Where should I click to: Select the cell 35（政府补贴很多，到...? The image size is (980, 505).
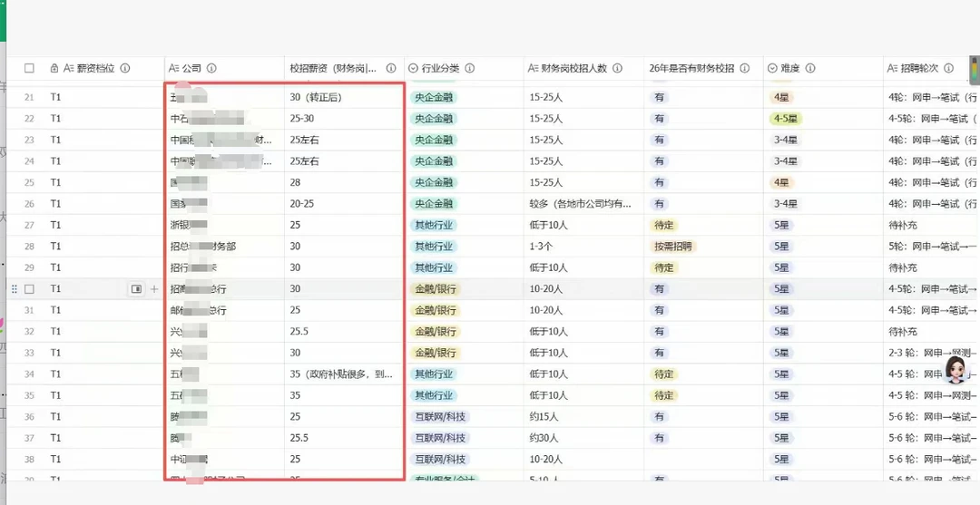pyautogui.click(x=345, y=374)
